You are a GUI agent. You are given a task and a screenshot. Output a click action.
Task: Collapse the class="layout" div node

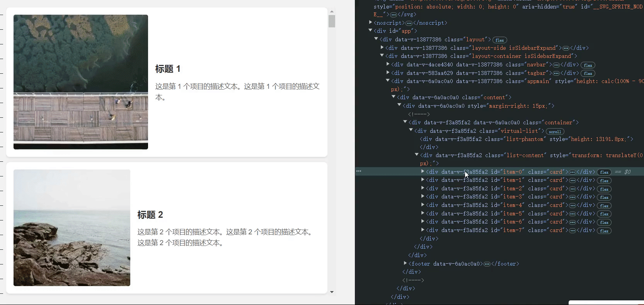click(x=376, y=39)
